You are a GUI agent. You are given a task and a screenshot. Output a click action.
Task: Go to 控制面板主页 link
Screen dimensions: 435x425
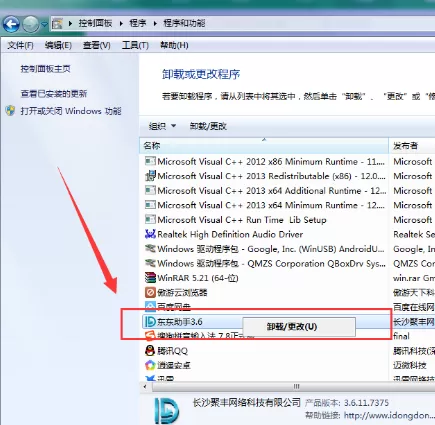45,69
